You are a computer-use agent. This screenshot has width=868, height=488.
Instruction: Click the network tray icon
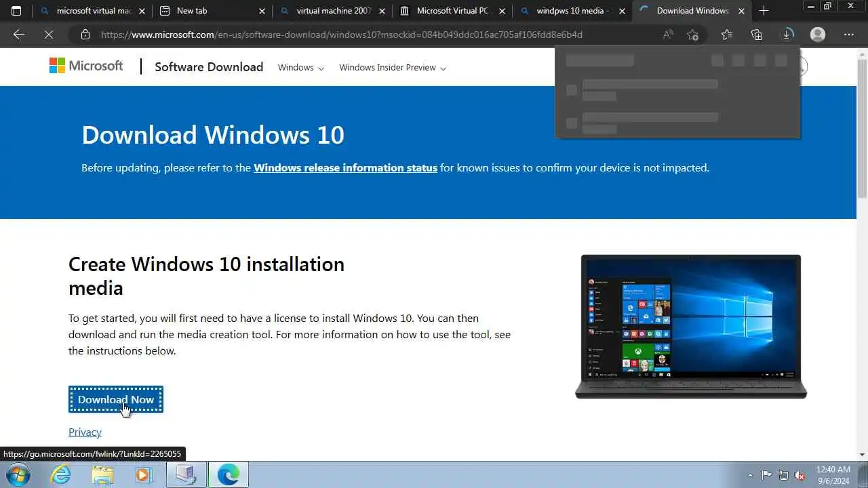pos(783,475)
